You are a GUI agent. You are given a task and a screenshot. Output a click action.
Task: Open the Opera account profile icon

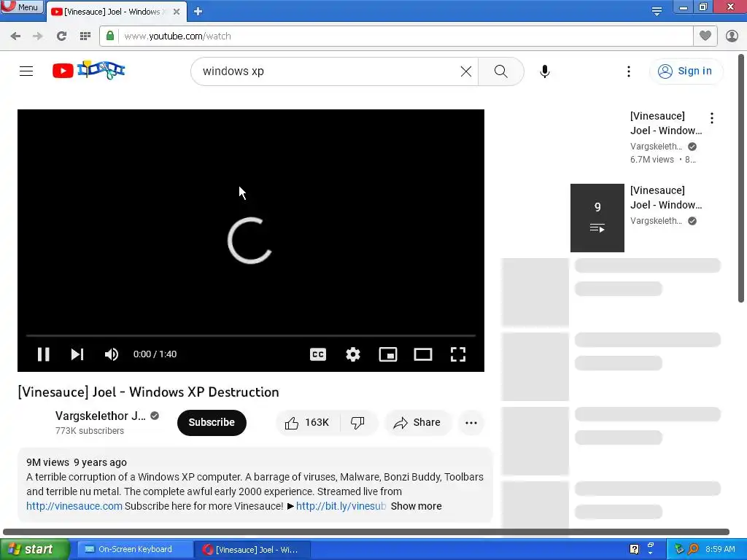pos(732,36)
